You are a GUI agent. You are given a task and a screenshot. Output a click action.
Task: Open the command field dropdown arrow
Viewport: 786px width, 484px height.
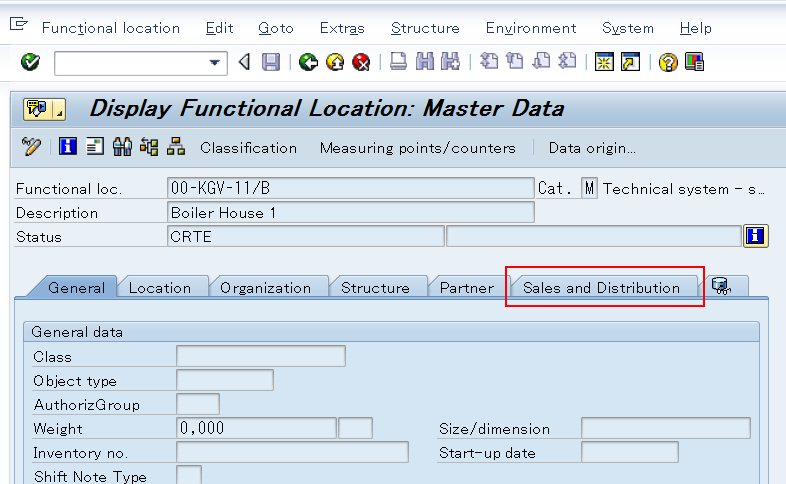pyautogui.click(x=215, y=63)
